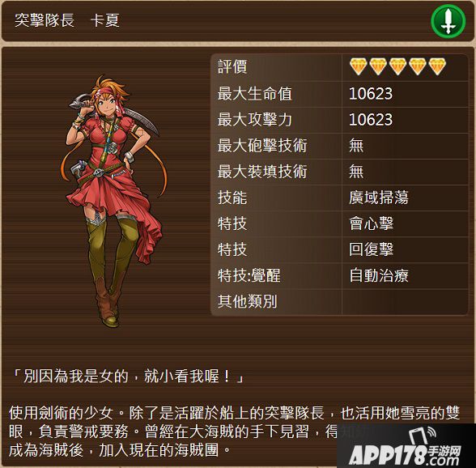This screenshot has height=468, width=476.
Task: Click the 最大裝填技術 row label
Action: (262, 172)
